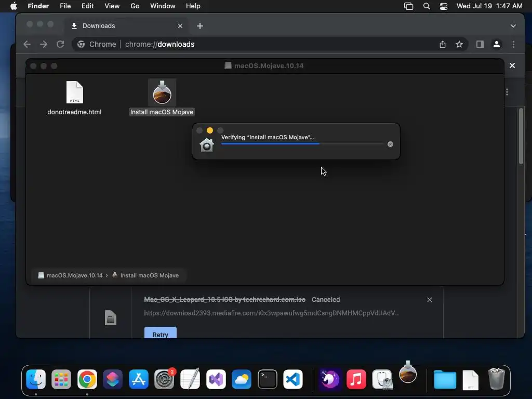Screen dimensions: 532x399
Task: Select the donotreadme.html file icon
Action: click(75, 92)
